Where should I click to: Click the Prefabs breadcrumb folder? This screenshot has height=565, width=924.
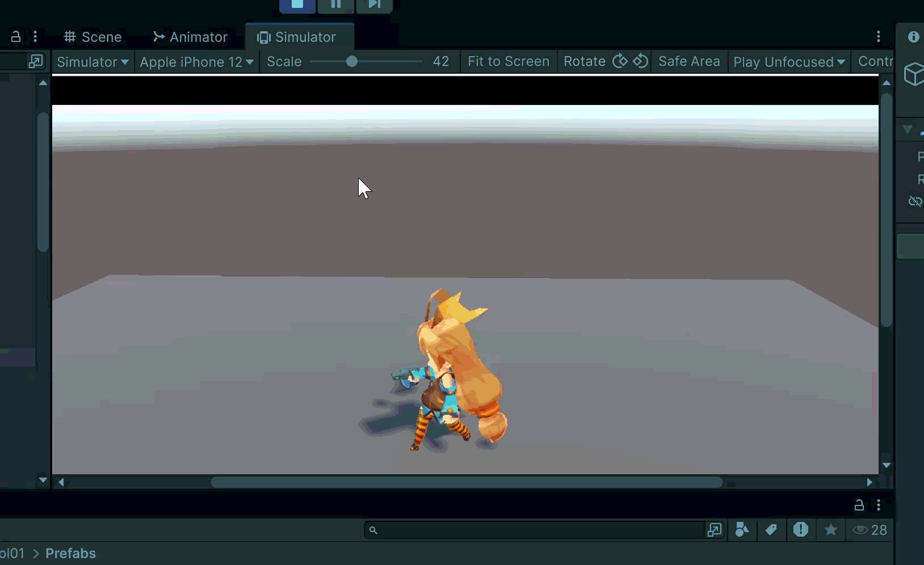click(x=70, y=553)
